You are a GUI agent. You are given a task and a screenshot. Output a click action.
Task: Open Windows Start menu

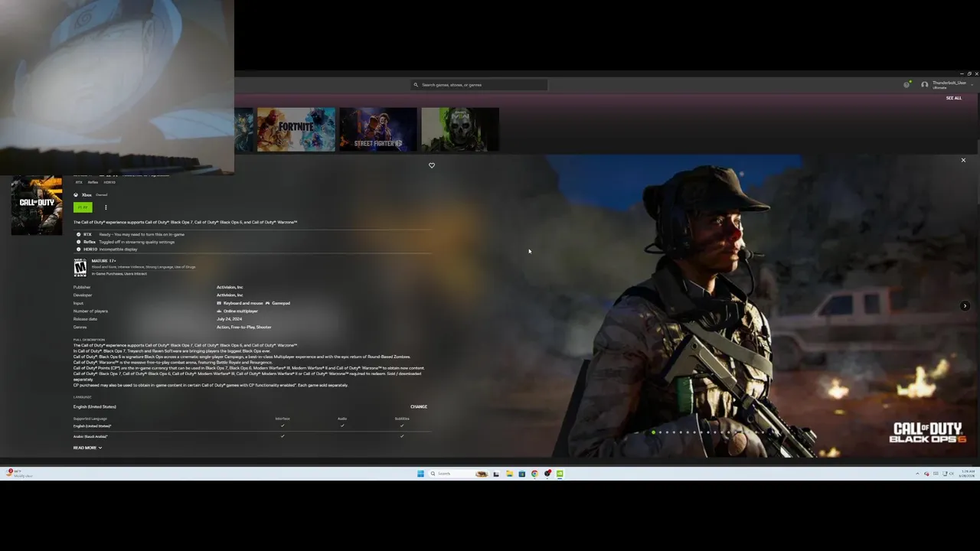coord(420,474)
